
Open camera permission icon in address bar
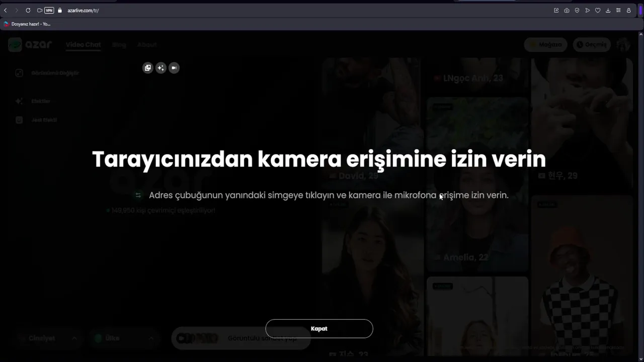click(x=40, y=10)
